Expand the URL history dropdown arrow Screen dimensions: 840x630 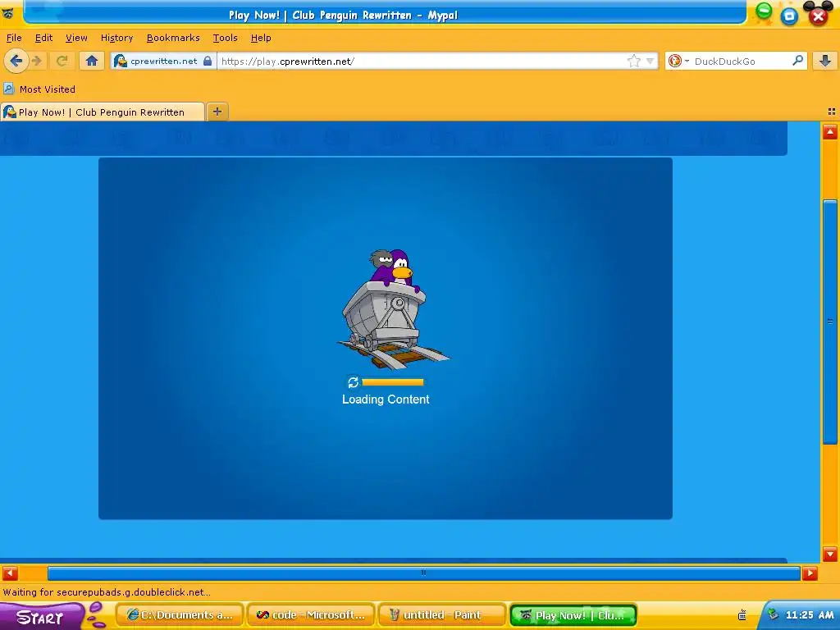coord(650,61)
